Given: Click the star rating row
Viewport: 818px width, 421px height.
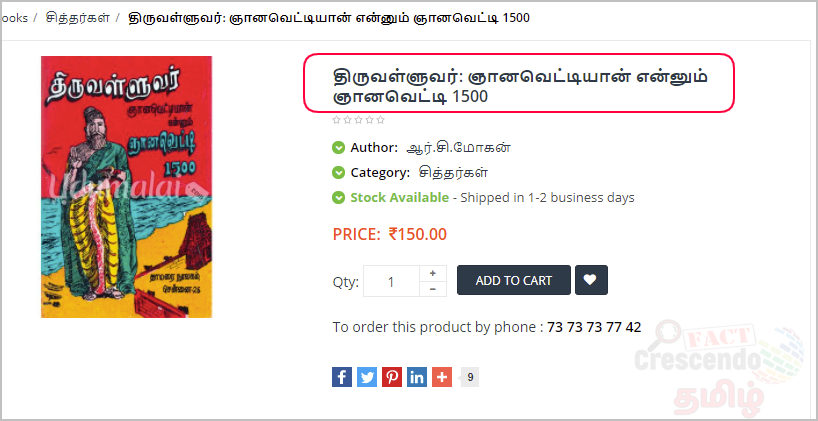Looking at the screenshot, I should 358,120.
